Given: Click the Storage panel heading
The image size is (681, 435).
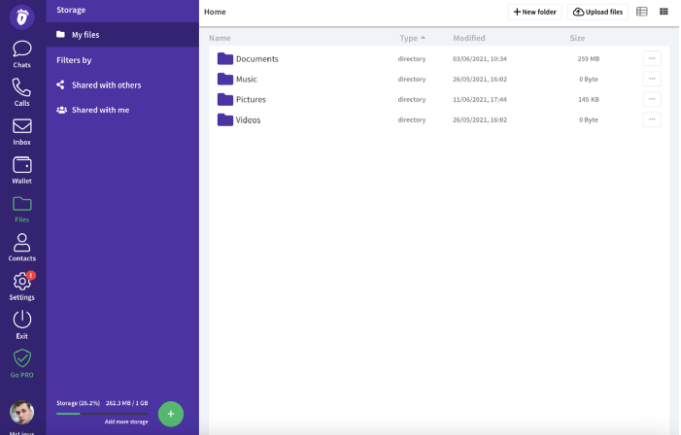Looking at the screenshot, I should pos(71,10).
